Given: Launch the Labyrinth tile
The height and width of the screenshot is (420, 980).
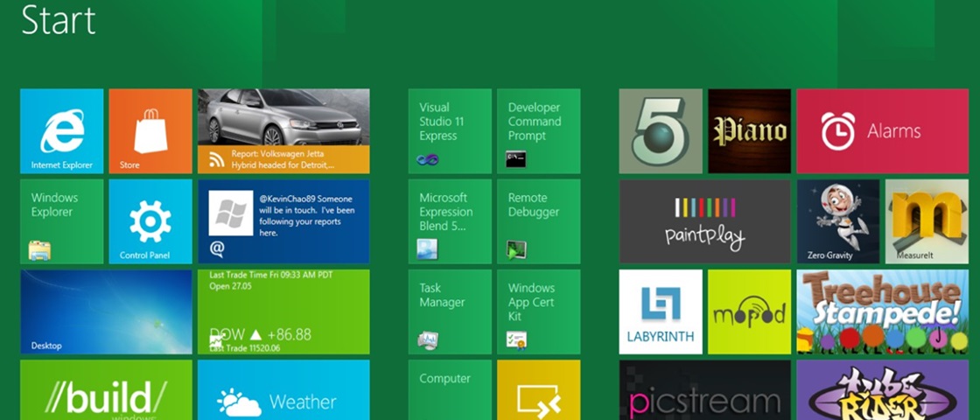Looking at the screenshot, I should 661,311.
